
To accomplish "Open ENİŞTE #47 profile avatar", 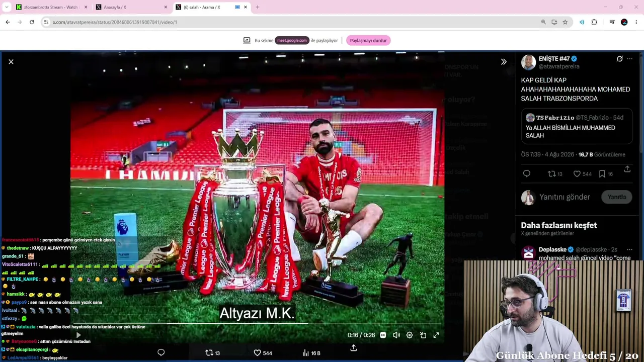I will click(x=528, y=62).
